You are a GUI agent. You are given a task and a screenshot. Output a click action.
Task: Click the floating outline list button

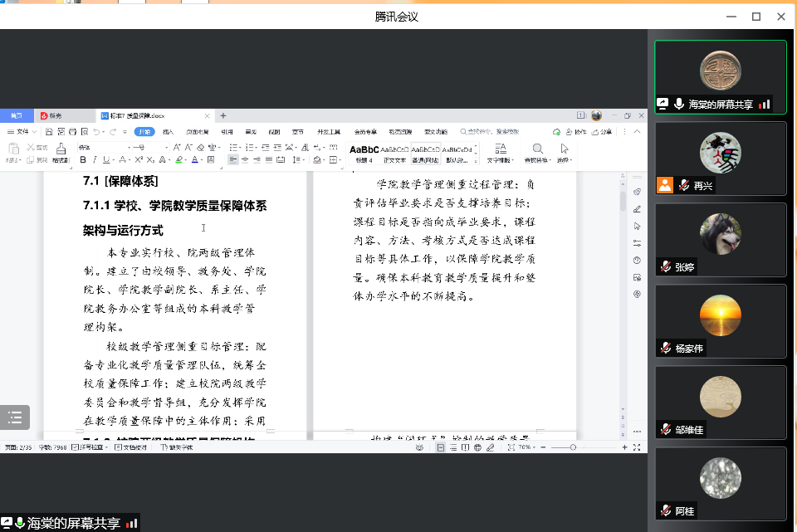pos(15,417)
